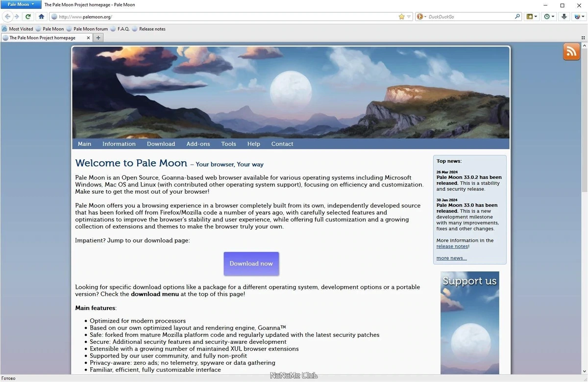Screen dimensions: 588x382
Task: Click the Download now button
Action: click(x=251, y=263)
